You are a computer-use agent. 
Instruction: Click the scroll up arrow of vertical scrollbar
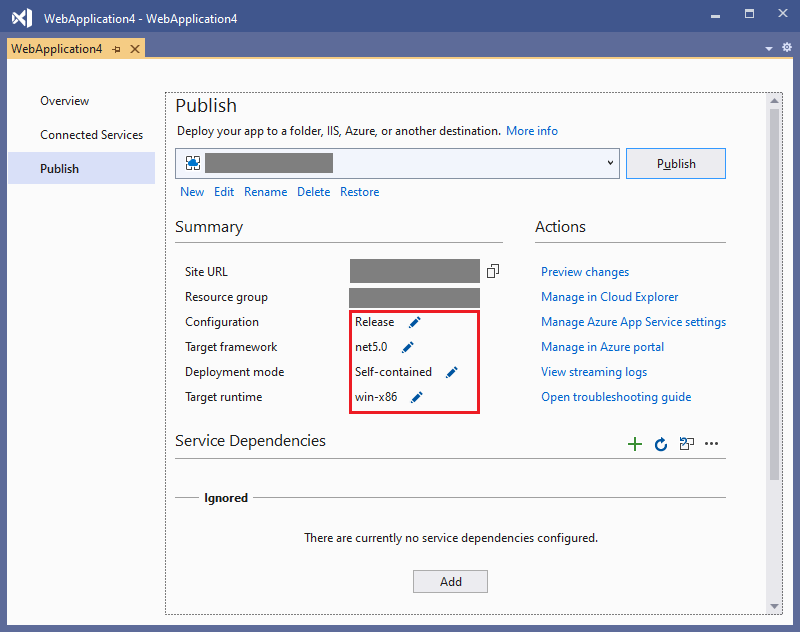click(774, 100)
